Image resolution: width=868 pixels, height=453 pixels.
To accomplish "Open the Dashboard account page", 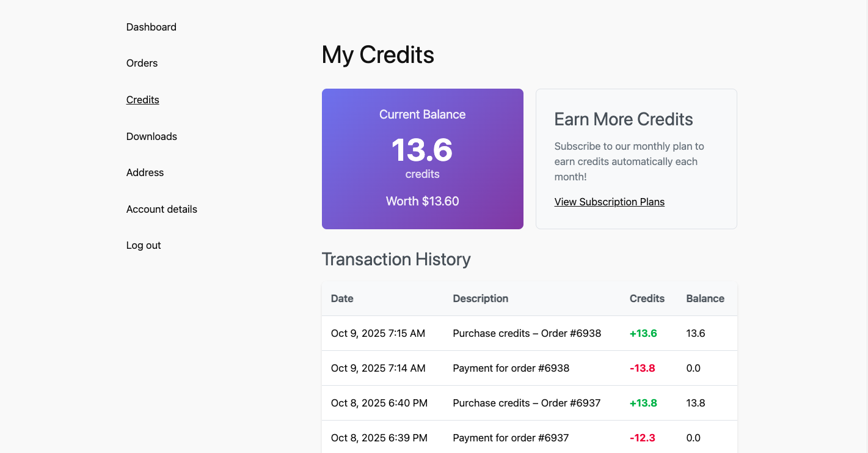I will 151,27.
